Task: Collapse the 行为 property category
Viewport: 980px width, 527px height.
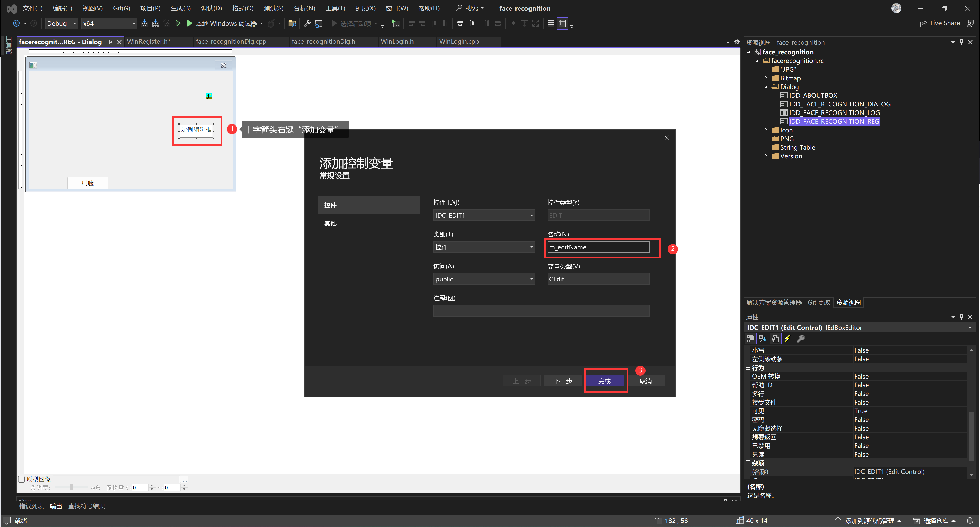Action: tap(748, 368)
